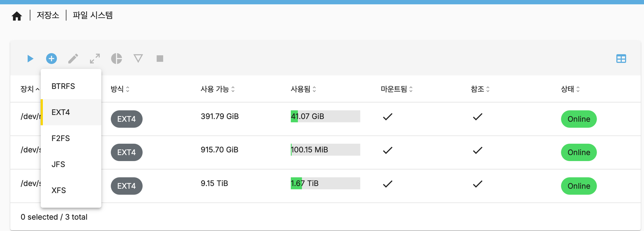The width and height of the screenshot is (644, 231).
Task: Click the EXT4 badge in 391.79 GiB row
Action: click(x=127, y=119)
